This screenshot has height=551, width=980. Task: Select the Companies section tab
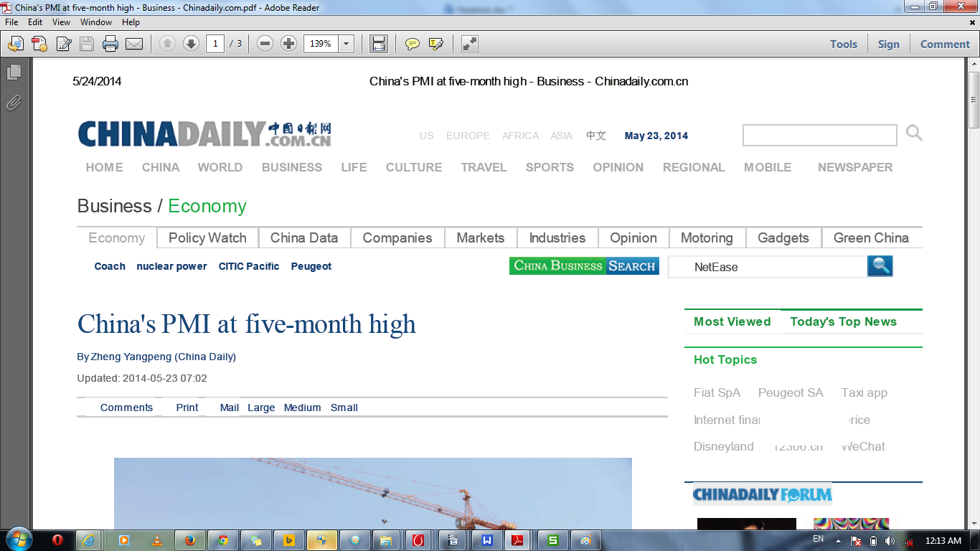(397, 237)
